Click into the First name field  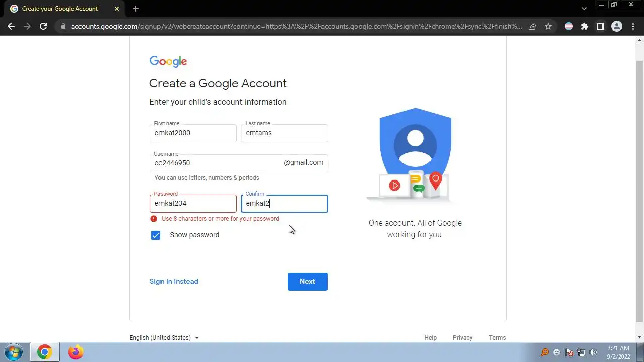(x=193, y=133)
